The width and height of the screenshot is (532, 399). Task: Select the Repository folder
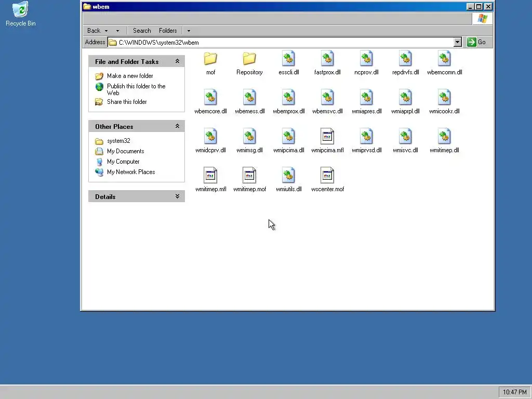[249, 63]
